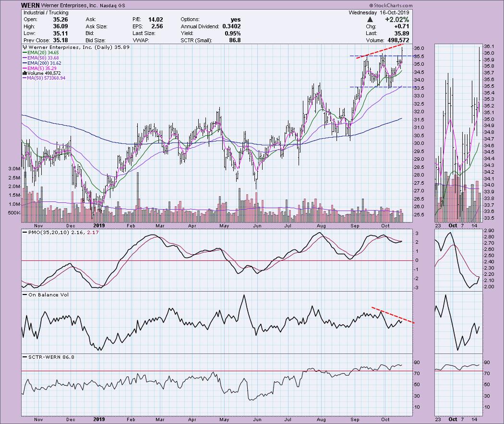Click the On Balance Vol indicator label
Viewport: 504px width, 424px height.
(48, 294)
